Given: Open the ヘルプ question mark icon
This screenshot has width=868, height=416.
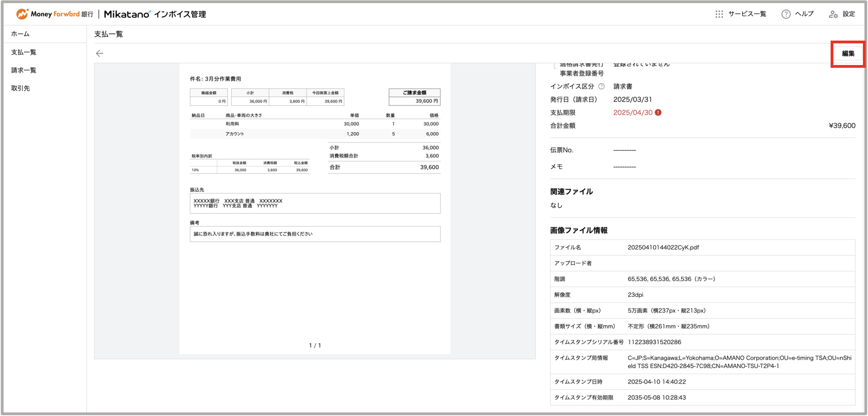Looking at the screenshot, I should click(x=785, y=14).
